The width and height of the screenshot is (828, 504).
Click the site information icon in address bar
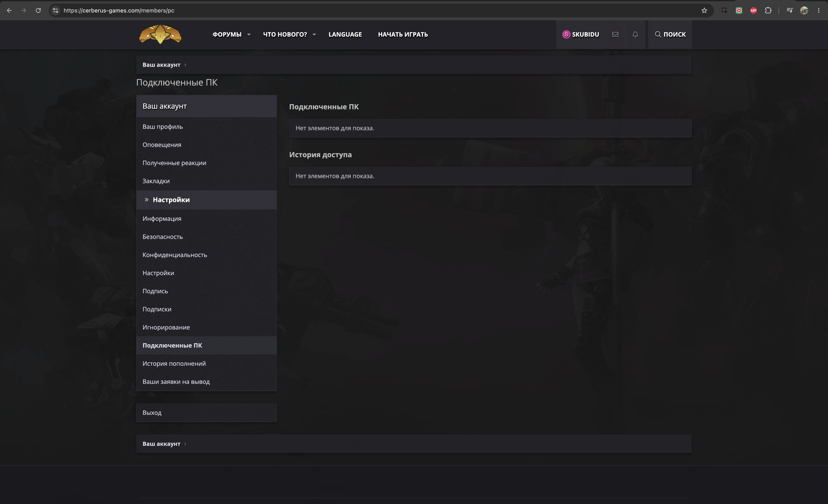pos(56,10)
